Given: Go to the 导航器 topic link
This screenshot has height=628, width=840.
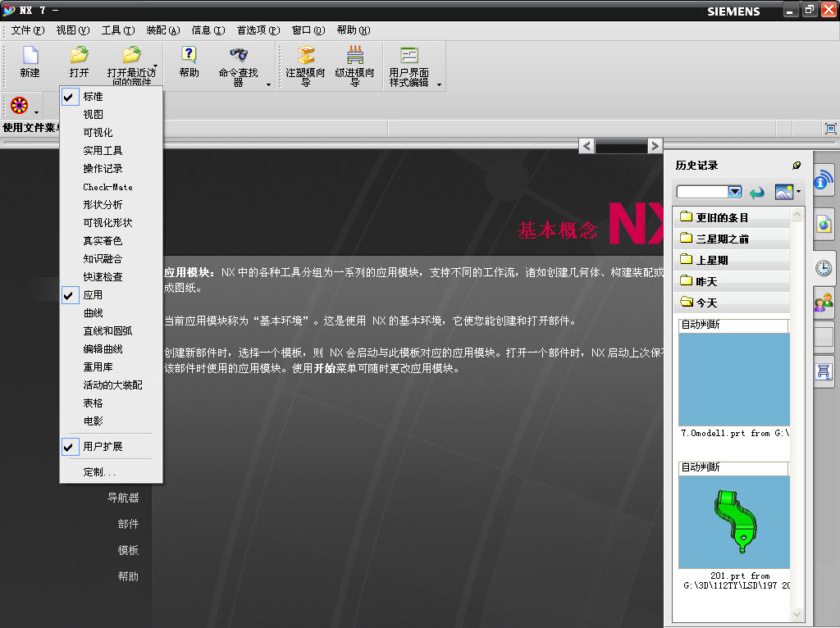Looking at the screenshot, I should point(123,498).
